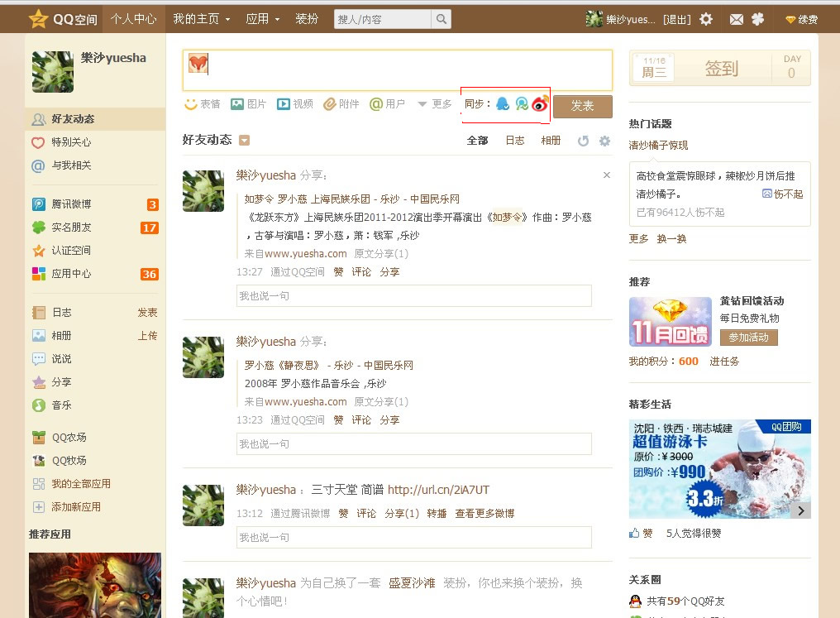
Task: Close the first yuesha share post
Action: 606,175
